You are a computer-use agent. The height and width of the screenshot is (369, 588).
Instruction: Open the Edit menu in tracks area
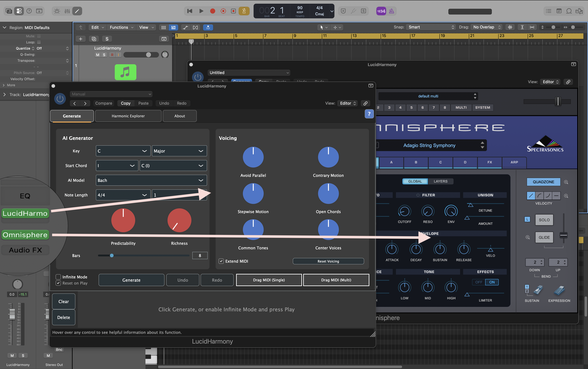click(x=97, y=27)
